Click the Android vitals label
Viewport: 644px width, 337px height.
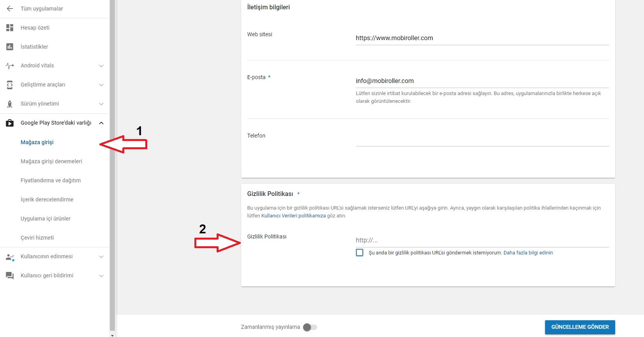[x=37, y=65]
